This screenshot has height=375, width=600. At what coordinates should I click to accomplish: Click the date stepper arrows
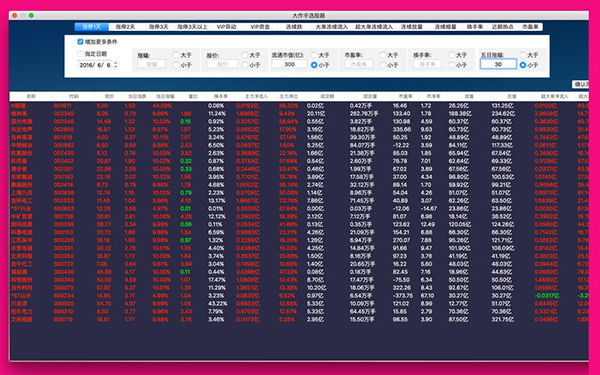pos(116,65)
